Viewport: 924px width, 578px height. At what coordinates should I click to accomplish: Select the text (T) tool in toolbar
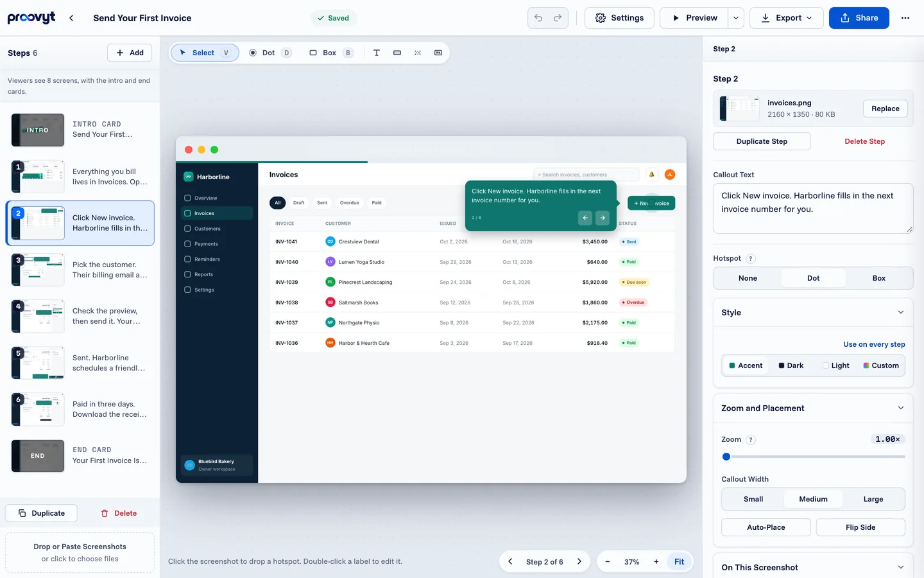coord(377,53)
